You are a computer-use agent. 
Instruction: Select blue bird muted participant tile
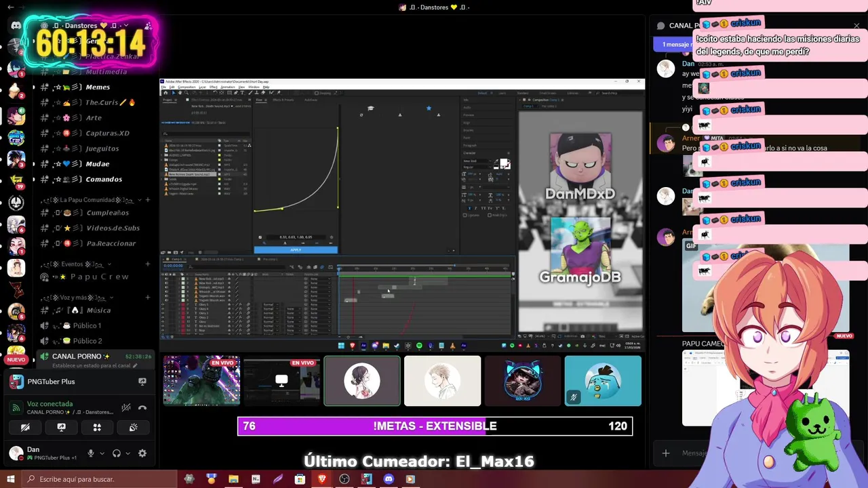[603, 381]
